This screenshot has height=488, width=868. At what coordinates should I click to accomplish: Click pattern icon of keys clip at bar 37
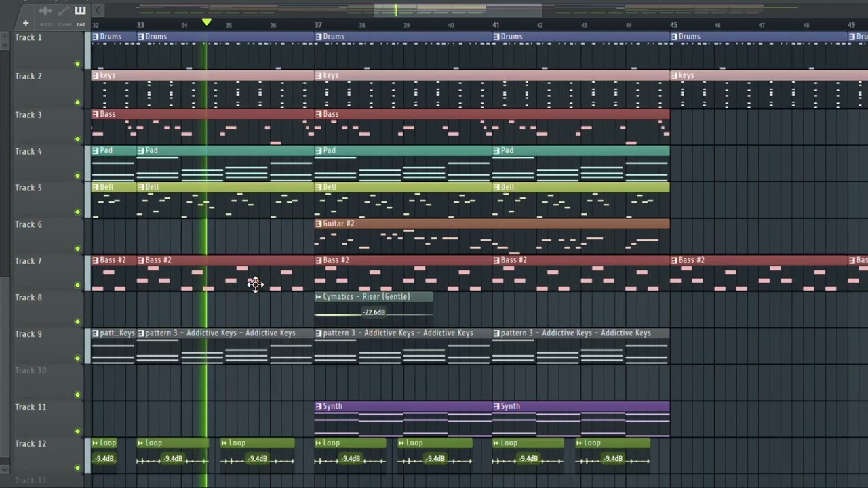click(x=319, y=76)
